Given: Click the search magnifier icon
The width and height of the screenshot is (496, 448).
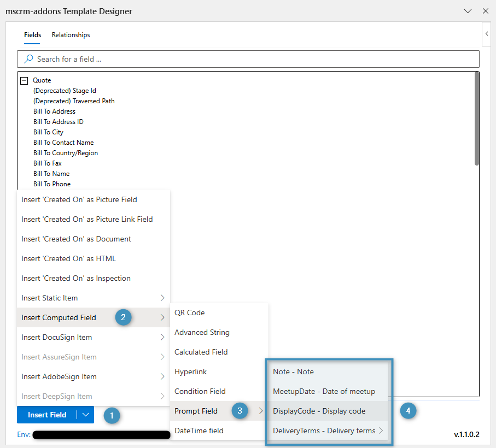Looking at the screenshot, I should (28, 59).
